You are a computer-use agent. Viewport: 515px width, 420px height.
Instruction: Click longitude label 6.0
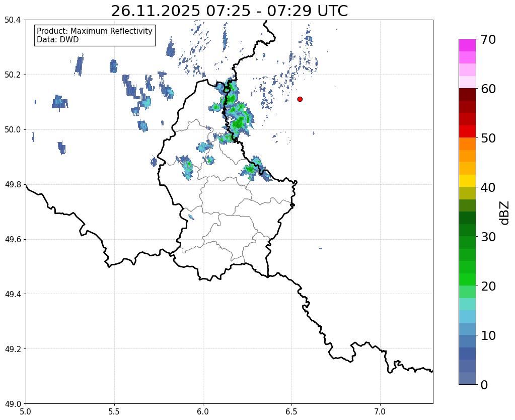[203, 412]
